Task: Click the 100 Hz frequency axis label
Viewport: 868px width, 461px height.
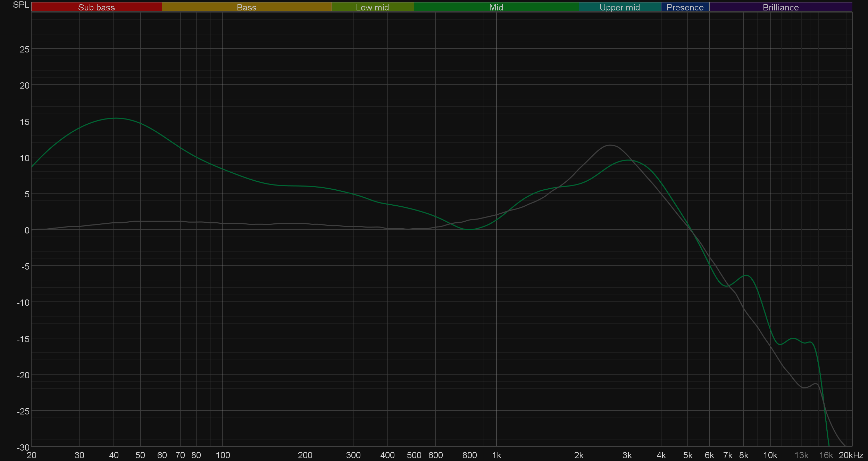Action: (223, 455)
